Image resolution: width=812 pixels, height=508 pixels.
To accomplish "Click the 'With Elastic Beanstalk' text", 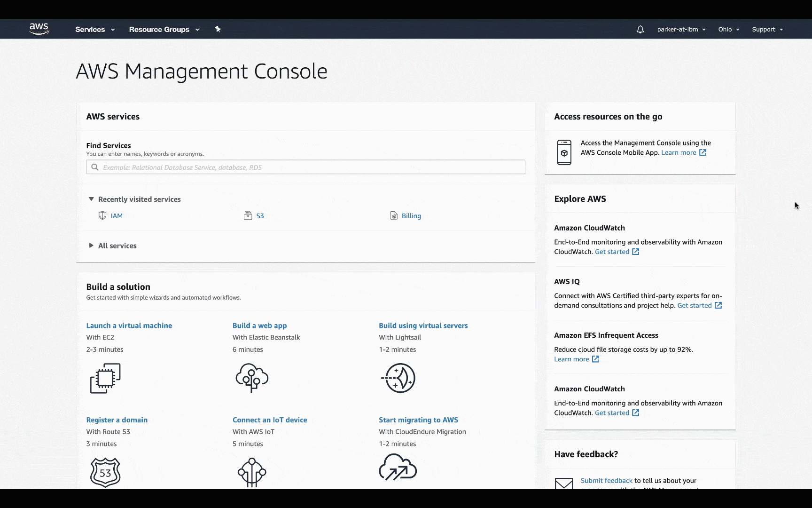I will tap(266, 337).
